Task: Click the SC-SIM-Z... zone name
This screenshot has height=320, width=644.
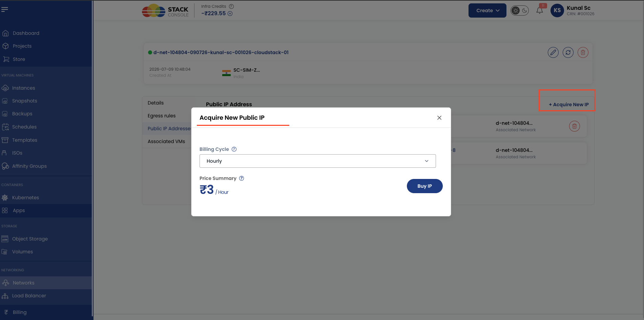Action: tap(247, 70)
